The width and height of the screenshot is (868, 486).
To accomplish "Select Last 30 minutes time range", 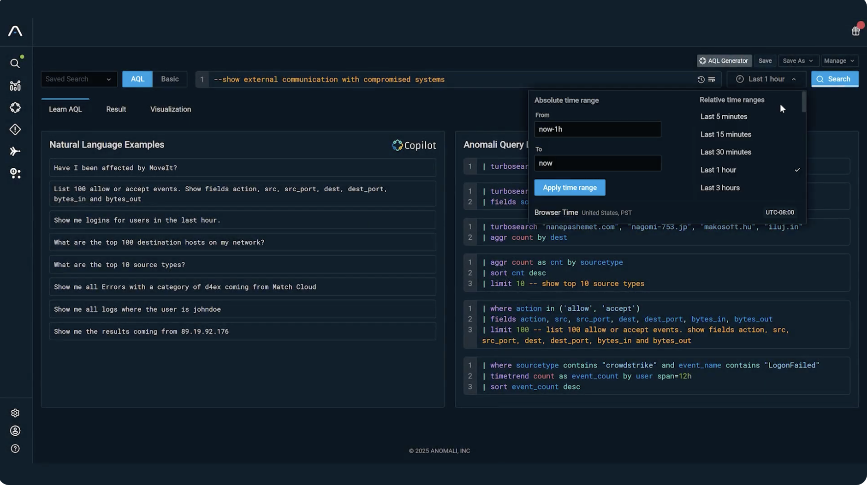I will [725, 152].
